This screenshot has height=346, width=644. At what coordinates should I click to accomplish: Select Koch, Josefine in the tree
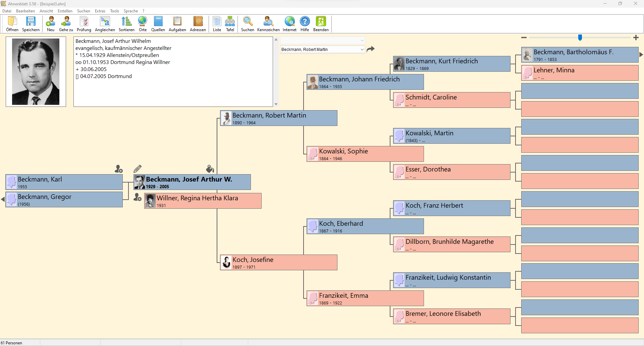pos(278,262)
